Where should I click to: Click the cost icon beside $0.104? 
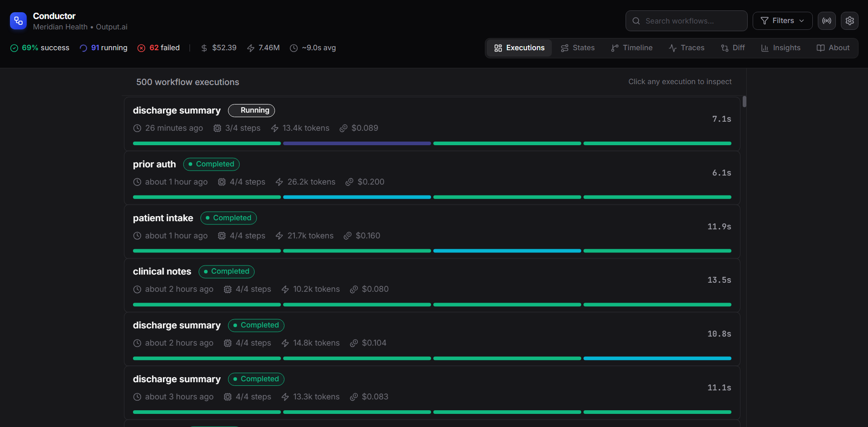pos(354,343)
